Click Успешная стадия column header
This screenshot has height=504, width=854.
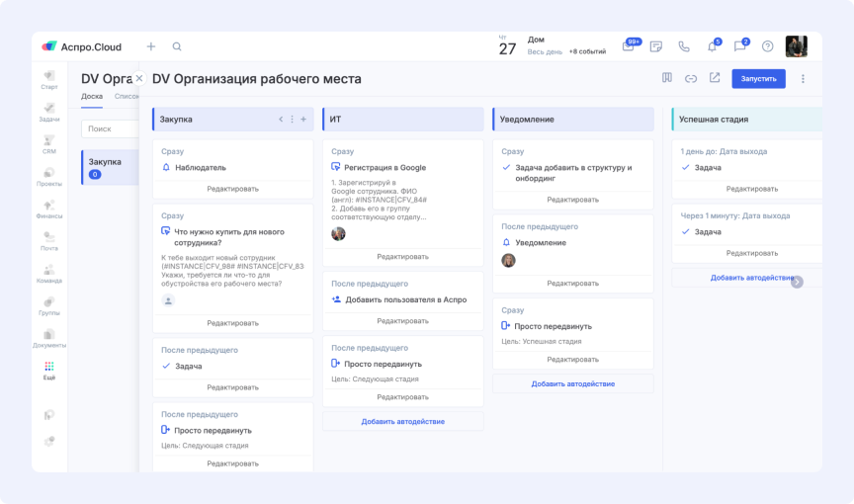pos(746,120)
